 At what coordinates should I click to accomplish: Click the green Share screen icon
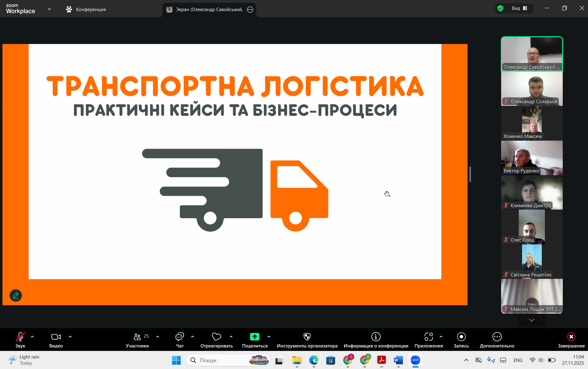coord(254,337)
